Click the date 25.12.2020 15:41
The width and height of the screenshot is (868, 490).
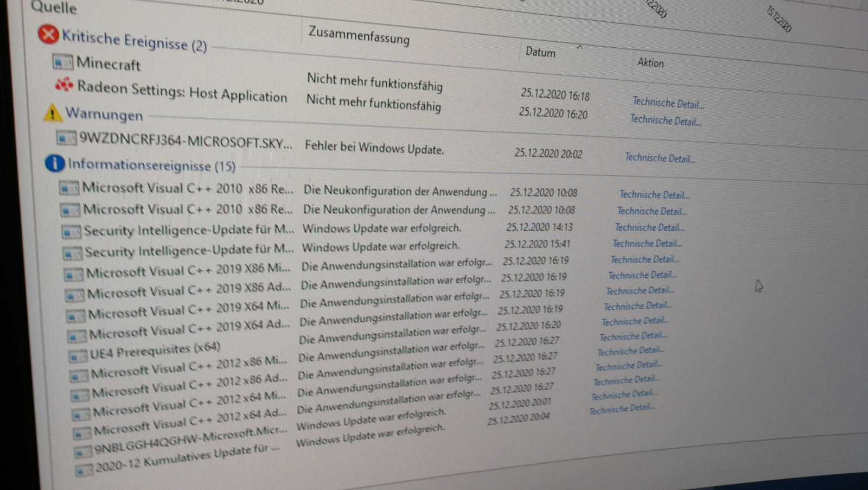point(538,244)
